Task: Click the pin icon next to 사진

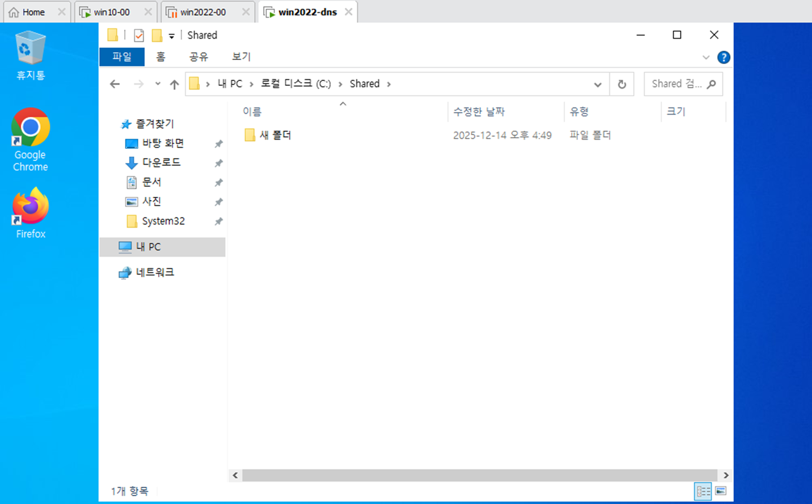Action: [219, 202]
